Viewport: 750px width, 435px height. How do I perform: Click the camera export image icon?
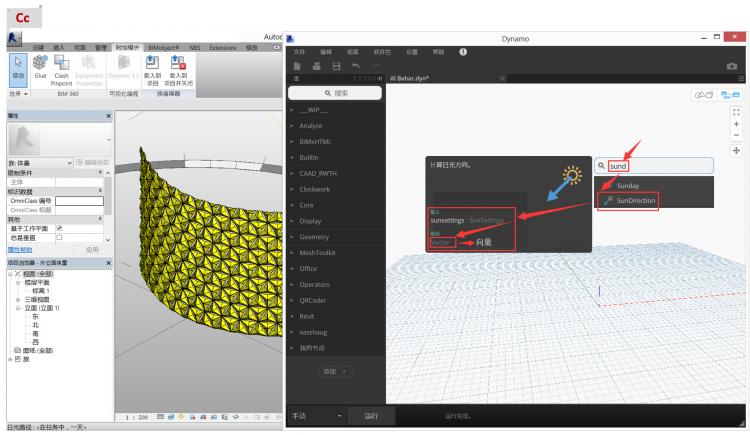click(x=731, y=64)
